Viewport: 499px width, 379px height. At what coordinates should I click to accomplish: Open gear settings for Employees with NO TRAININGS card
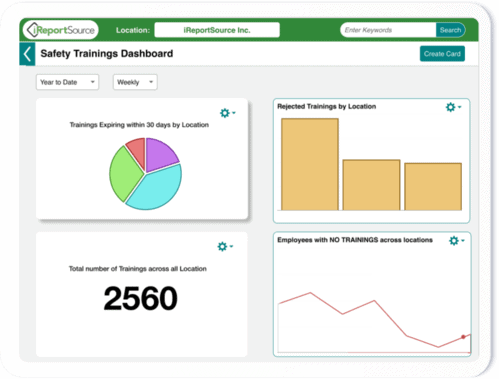(456, 241)
